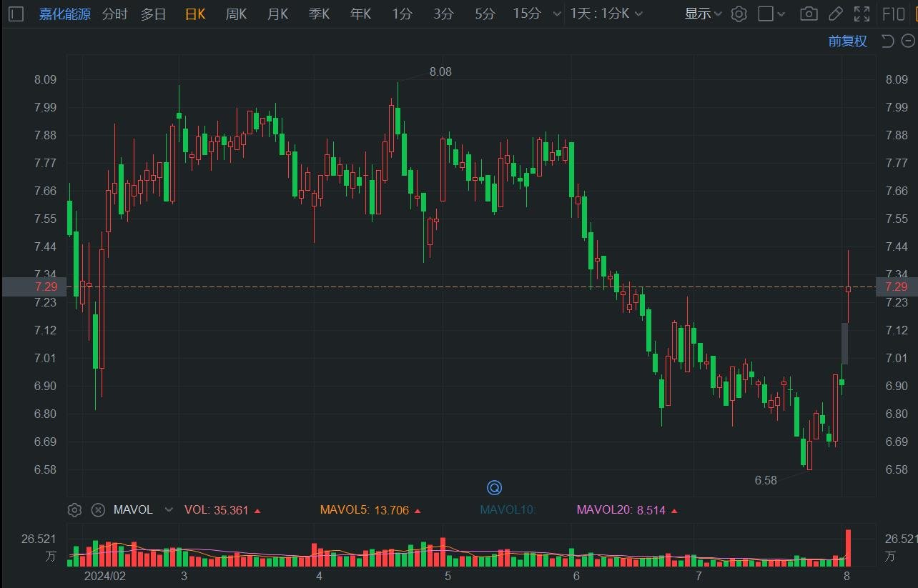918x588 pixels.
Task: Click the undo arrow icon beside 前复权
Action: [x=887, y=41]
